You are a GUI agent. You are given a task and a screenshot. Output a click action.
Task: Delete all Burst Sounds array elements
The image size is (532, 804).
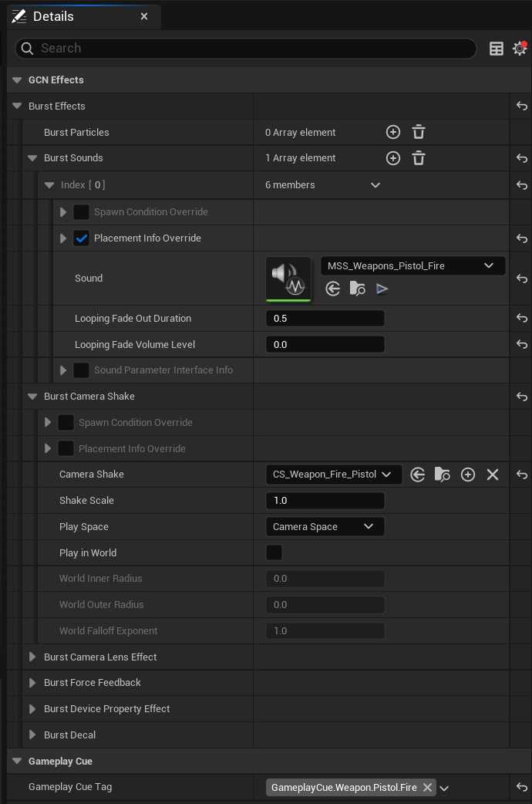tap(419, 158)
